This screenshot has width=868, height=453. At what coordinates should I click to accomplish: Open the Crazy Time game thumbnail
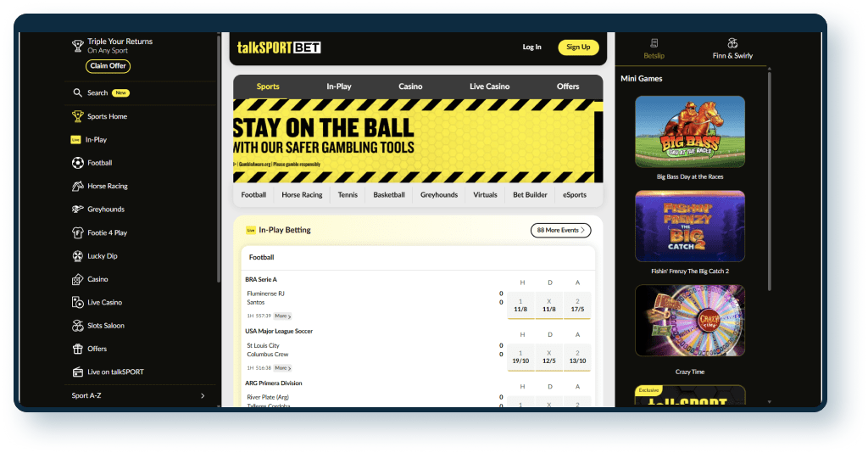(x=690, y=321)
